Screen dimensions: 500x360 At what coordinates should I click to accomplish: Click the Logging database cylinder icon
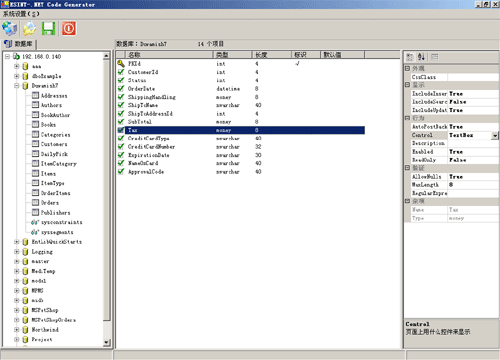click(25, 252)
